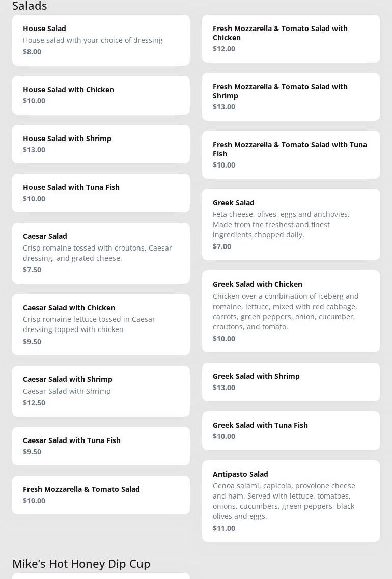
Task: Click the Mike's Hot Honey Dip Cup heading
Action: [x=81, y=563]
